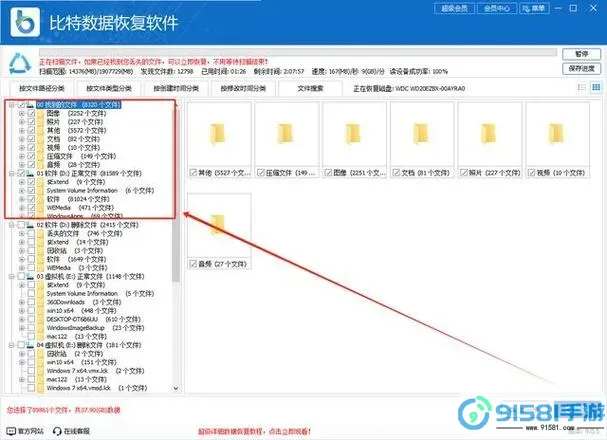Click the drive icon of 04 虚拟机 (E:) 删除文件
The height and width of the screenshot is (440, 607).
pyautogui.click(x=30, y=345)
